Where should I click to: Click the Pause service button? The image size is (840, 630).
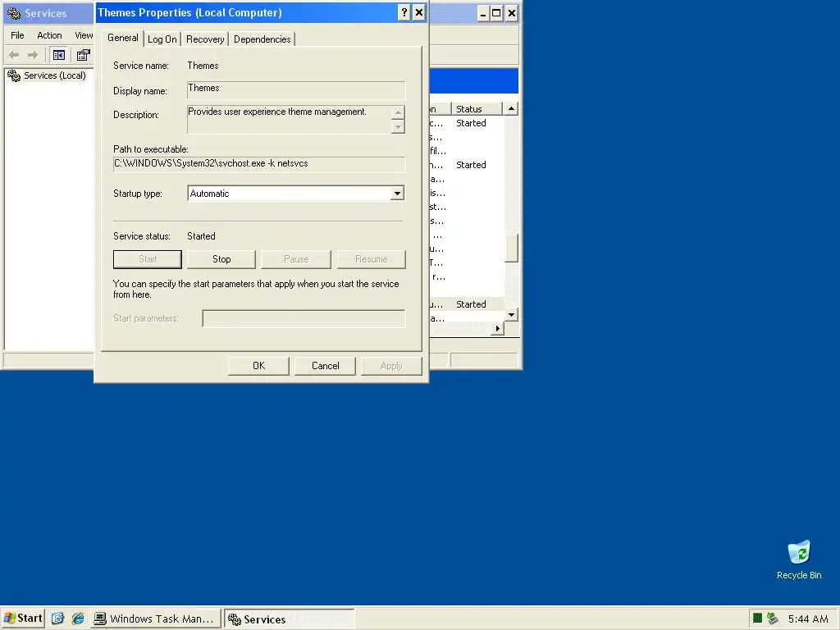click(295, 259)
